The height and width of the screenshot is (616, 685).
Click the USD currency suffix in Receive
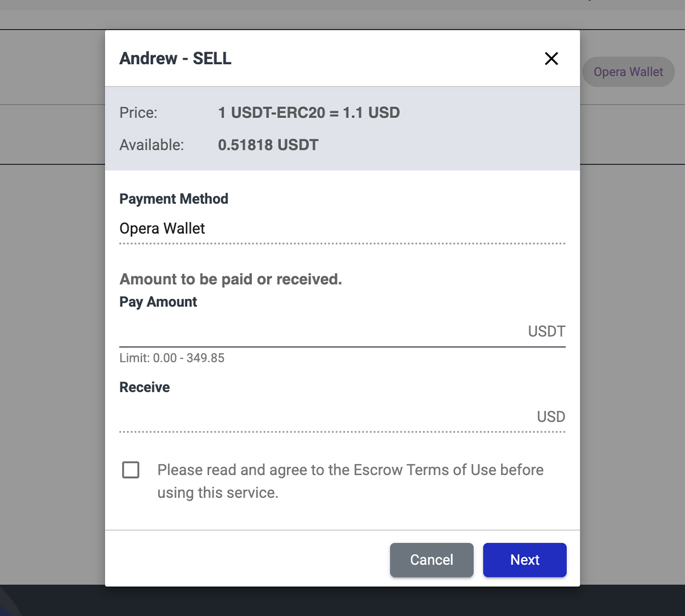click(551, 417)
